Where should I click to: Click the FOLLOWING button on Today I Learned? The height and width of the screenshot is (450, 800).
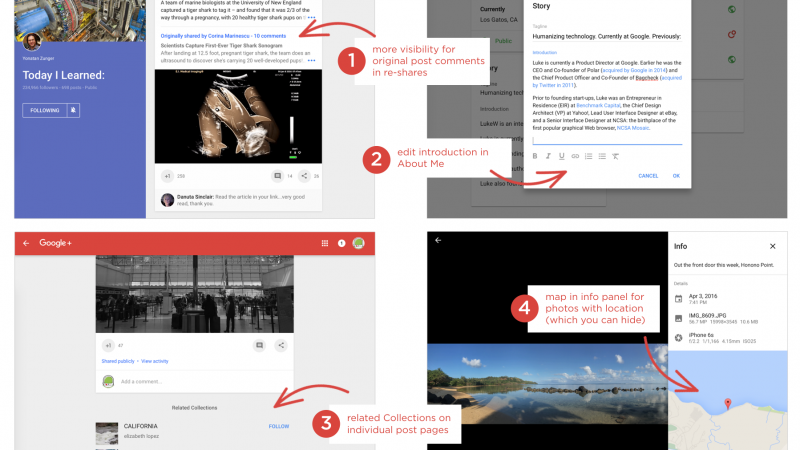pyautogui.click(x=44, y=110)
